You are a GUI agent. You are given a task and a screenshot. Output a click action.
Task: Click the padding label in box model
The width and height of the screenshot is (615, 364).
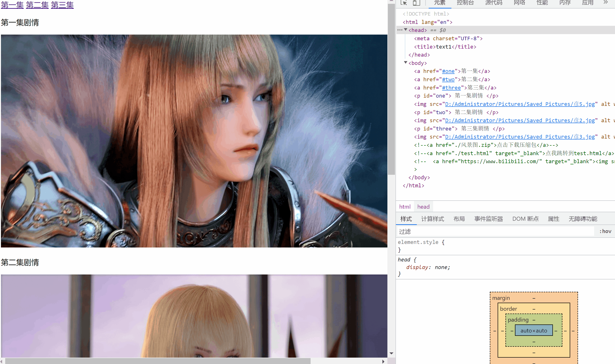pyautogui.click(x=518, y=320)
